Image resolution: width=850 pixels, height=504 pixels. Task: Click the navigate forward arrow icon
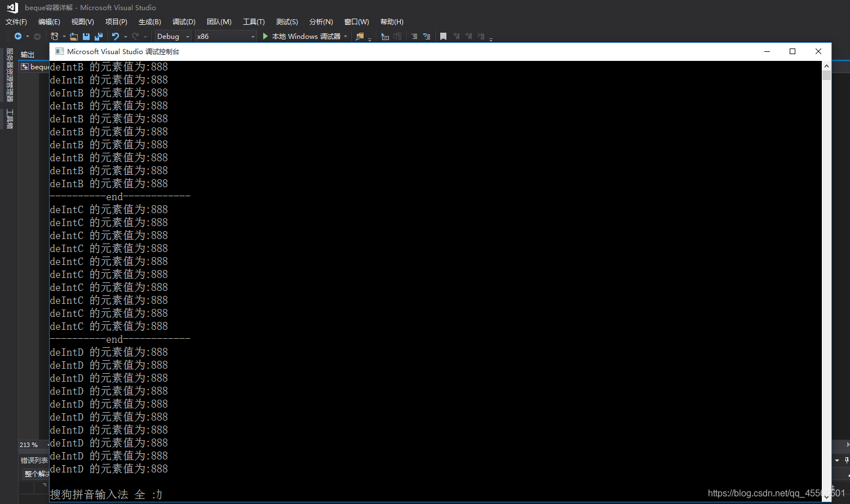click(37, 37)
